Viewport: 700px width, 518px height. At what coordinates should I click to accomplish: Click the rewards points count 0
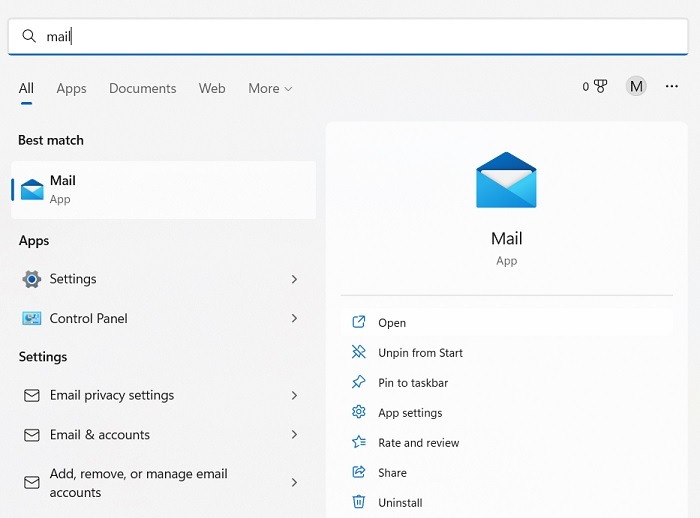click(x=586, y=87)
